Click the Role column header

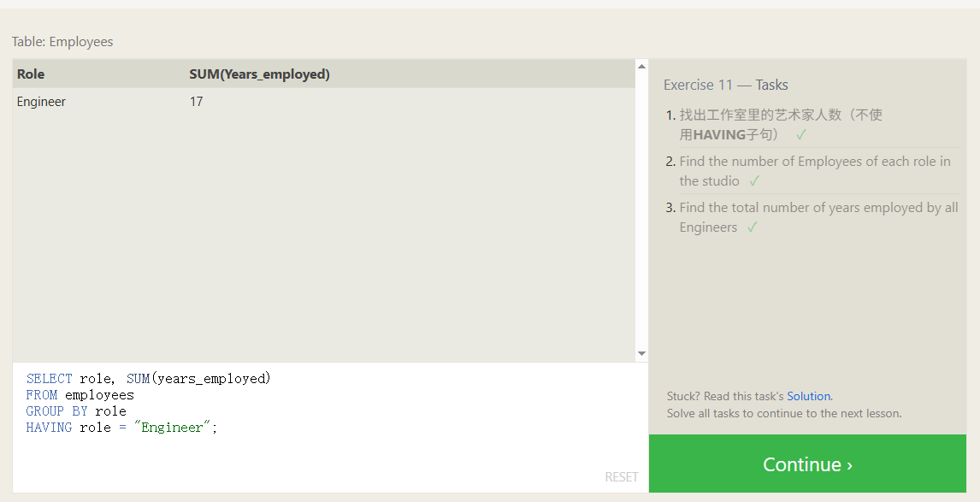pos(31,74)
